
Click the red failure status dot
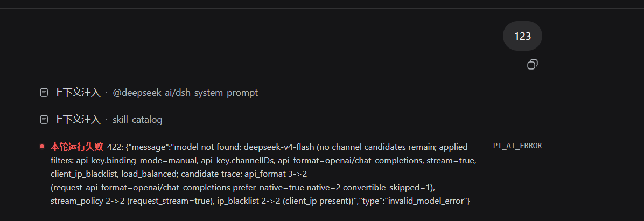(x=42, y=146)
